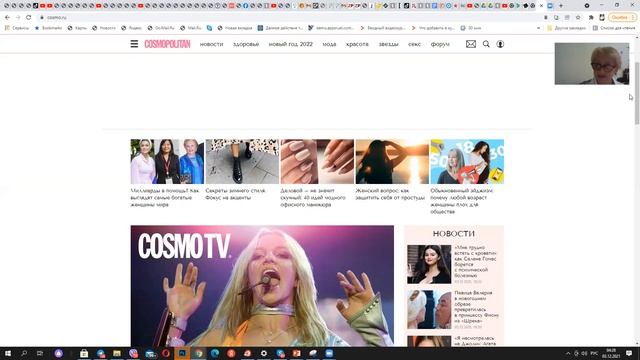
Task: Go to the звезды section
Action: (388, 44)
